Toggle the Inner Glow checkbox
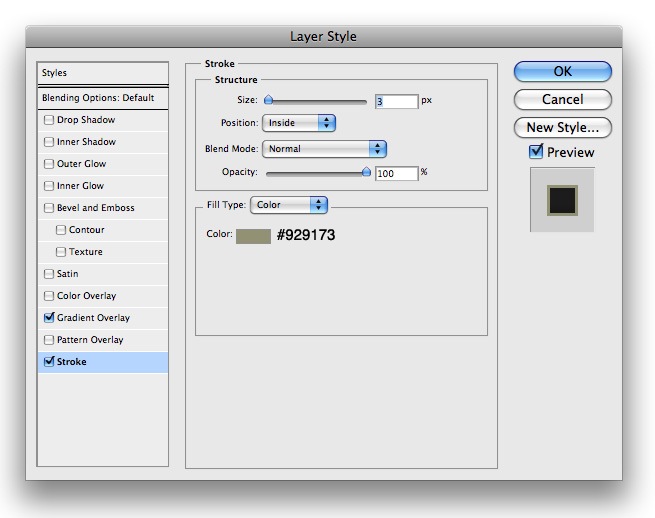 click(49, 186)
